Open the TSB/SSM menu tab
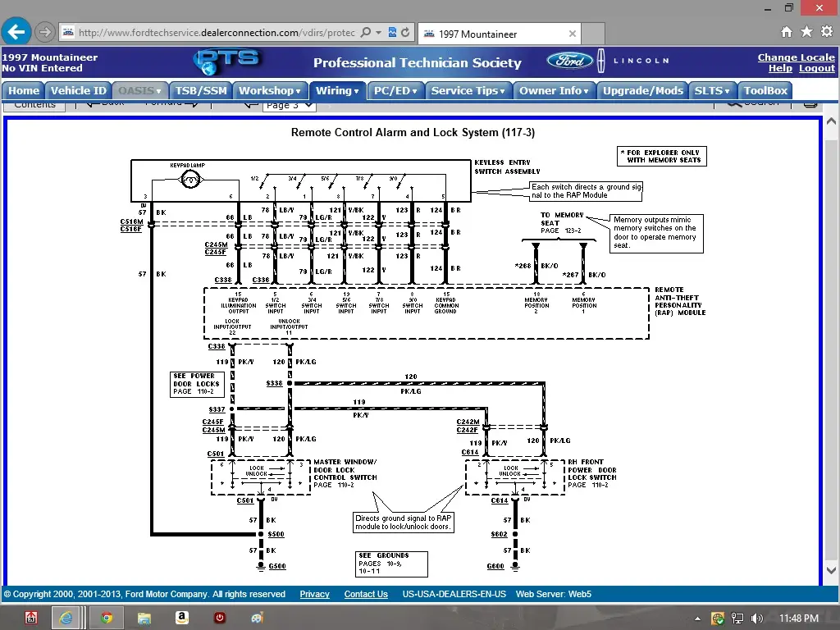 click(x=201, y=90)
